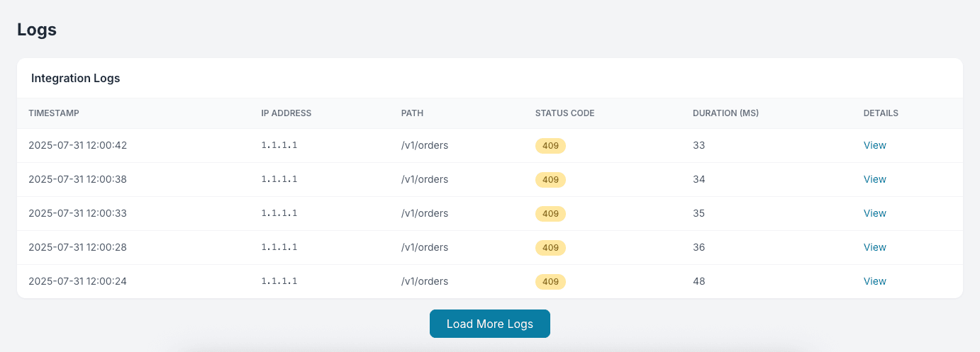The width and height of the screenshot is (980, 352).
Task: Click duration value 33
Action: 699,145
